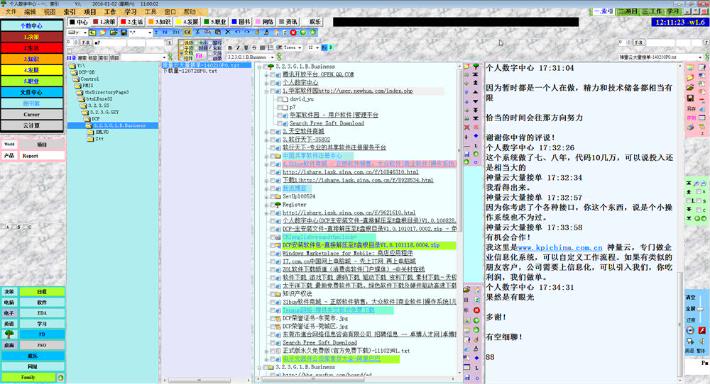Open the www.kpichina.com.cn link in chat
Viewport: 710px width, 384px height.
click(x=560, y=248)
